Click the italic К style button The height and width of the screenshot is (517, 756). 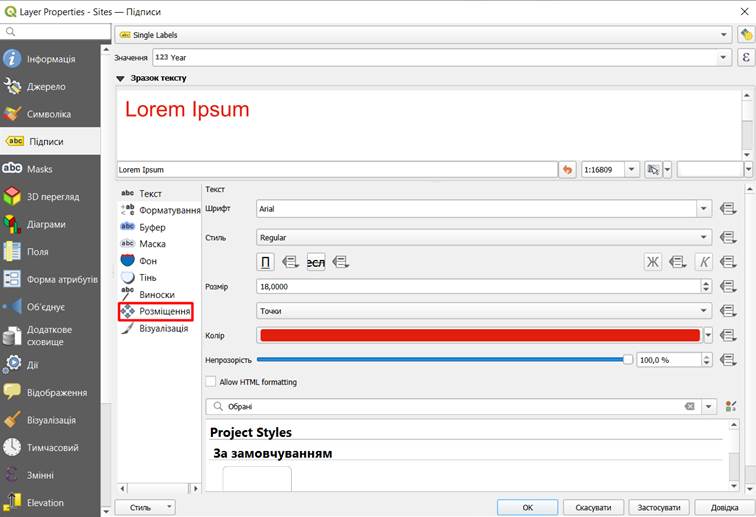coord(704,262)
